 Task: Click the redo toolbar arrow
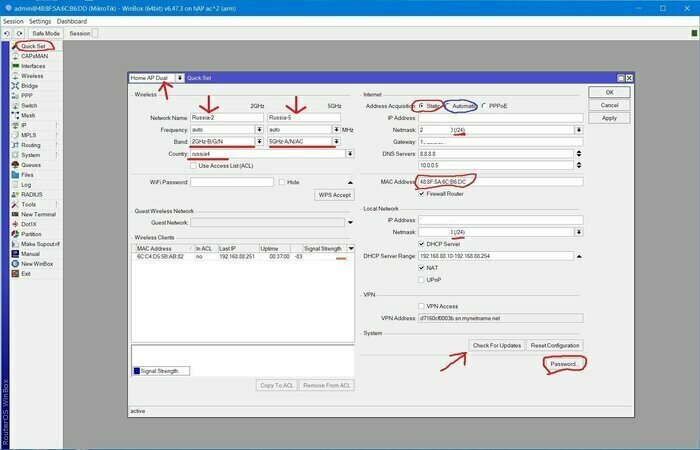point(19,33)
